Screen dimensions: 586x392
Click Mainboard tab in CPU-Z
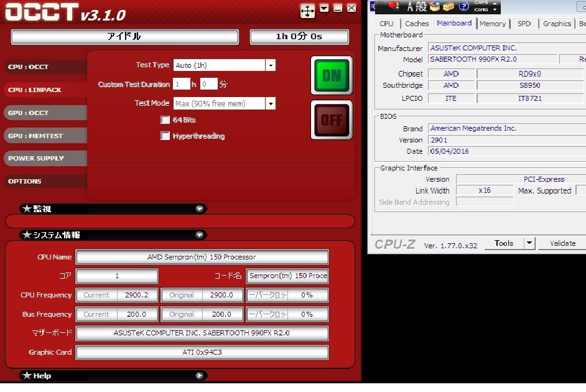[x=454, y=23]
